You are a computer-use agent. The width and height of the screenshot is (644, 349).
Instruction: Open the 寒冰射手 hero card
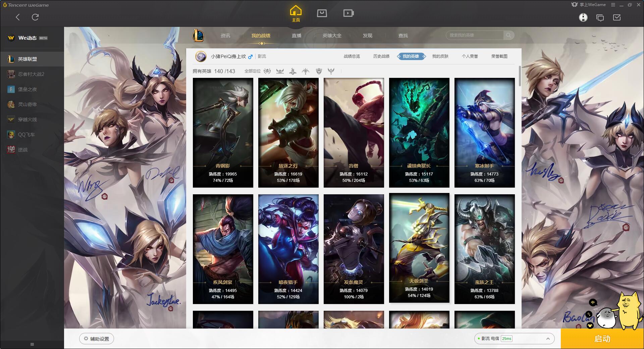pyautogui.click(x=485, y=133)
